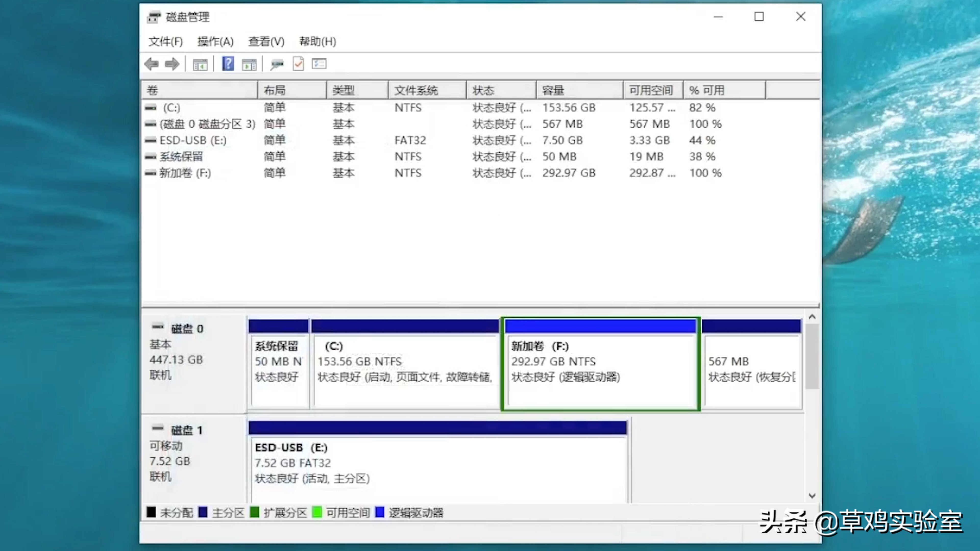Click the vertical scrollbar thumb in disk pane
Screen dimensions: 980x551
pyautogui.click(x=812, y=356)
